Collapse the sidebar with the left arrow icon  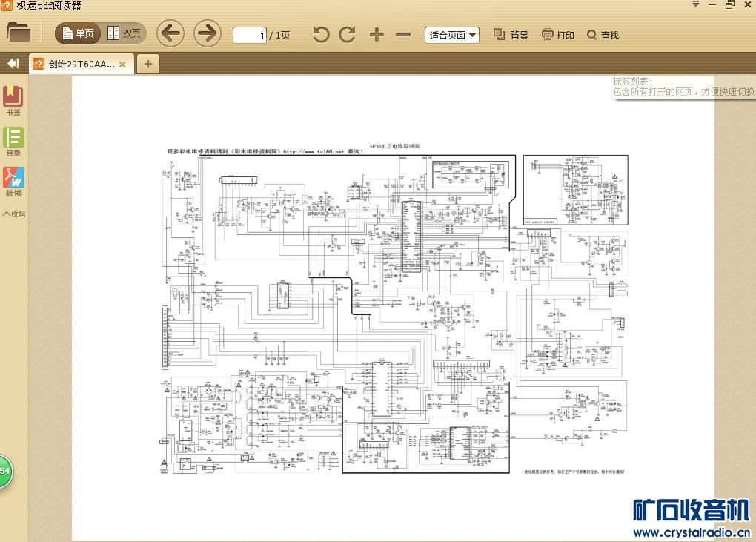tap(13, 64)
